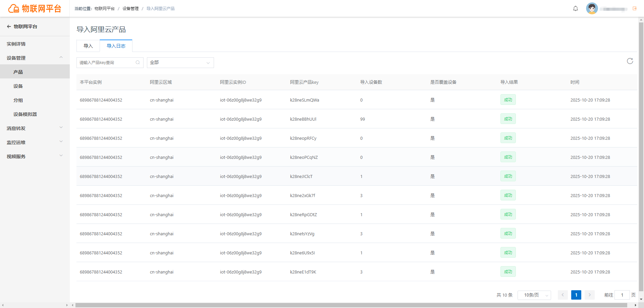Click 共 10 条 total count text
The width and height of the screenshot is (644, 308).
tap(504, 295)
